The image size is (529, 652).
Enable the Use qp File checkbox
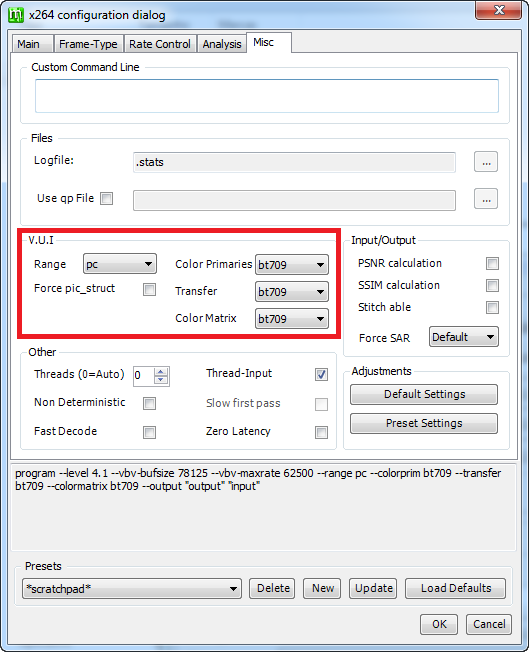pyautogui.click(x=106, y=198)
